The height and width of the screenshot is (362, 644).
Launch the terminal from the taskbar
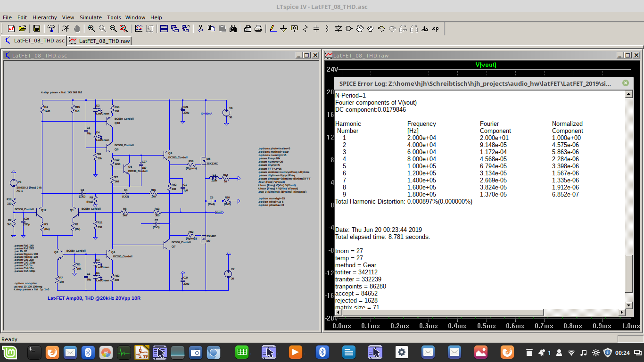(x=34, y=352)
